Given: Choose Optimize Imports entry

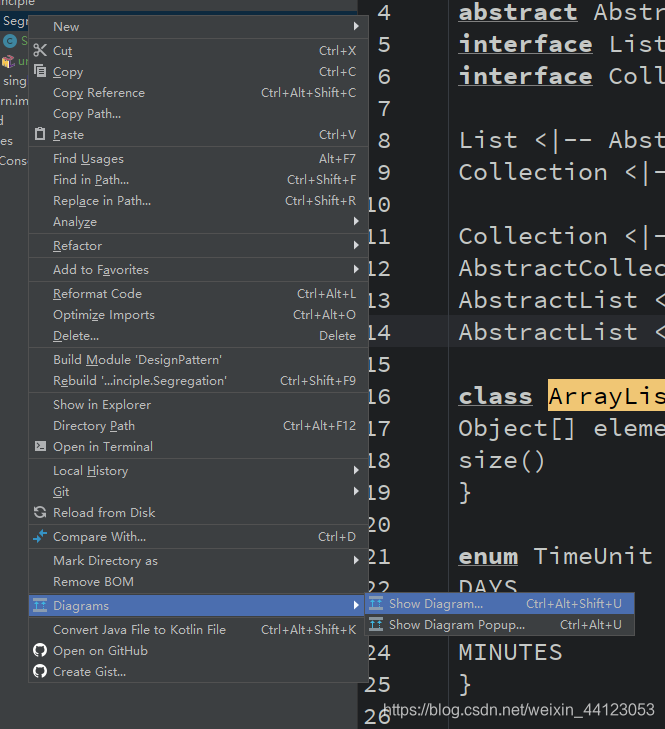Looking at the screenshot, I should (x=199, y=314).
